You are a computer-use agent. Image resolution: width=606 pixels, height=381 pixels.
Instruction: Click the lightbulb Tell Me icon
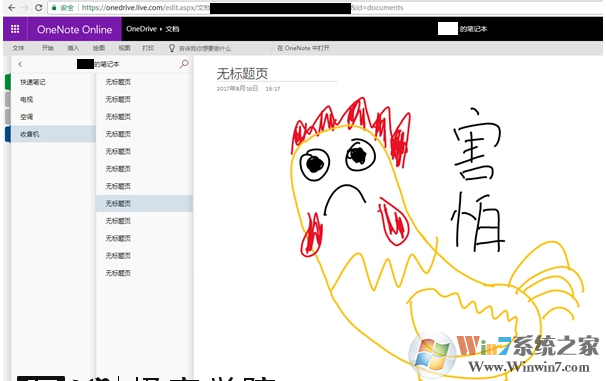click(x=172, y=48)
